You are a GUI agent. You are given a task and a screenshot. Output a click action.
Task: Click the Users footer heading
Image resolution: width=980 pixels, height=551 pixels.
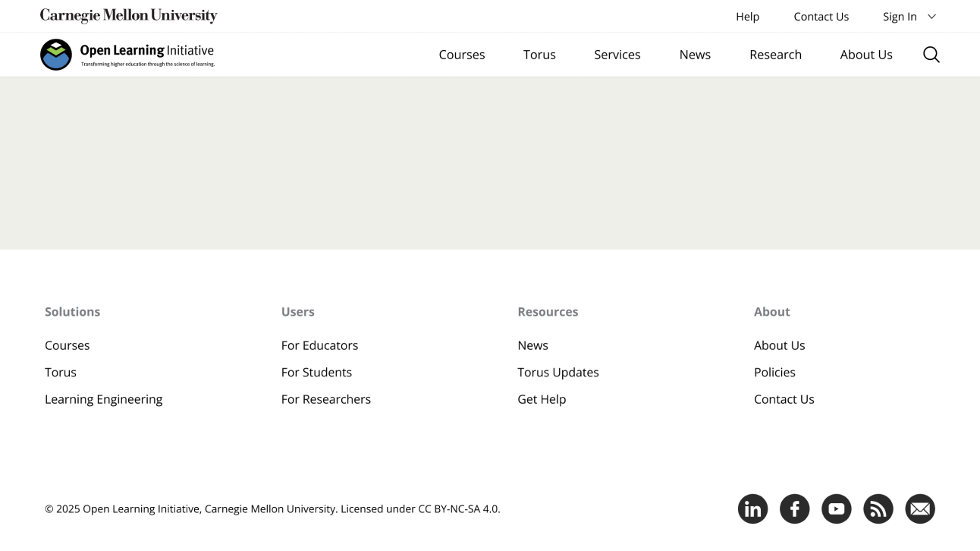tap(298, 312)
